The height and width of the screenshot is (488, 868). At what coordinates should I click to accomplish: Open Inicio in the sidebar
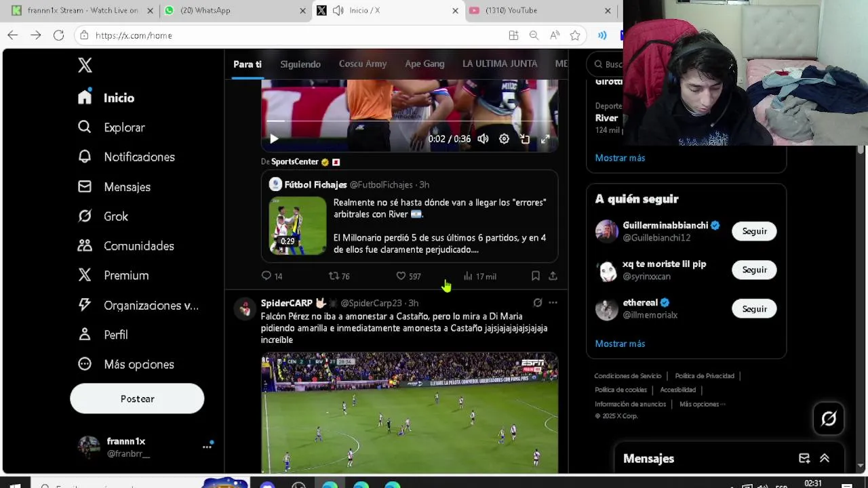click(106, 98)
